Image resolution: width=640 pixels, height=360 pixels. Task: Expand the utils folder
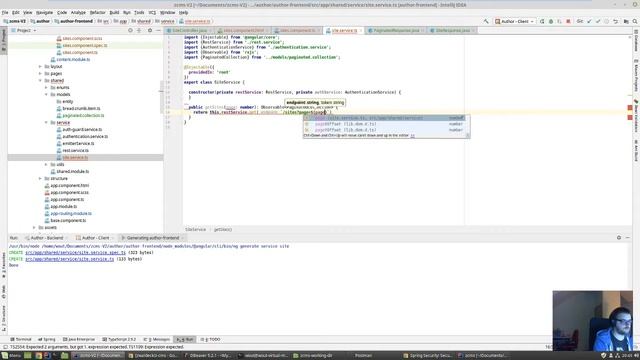[x=47, y=164]
